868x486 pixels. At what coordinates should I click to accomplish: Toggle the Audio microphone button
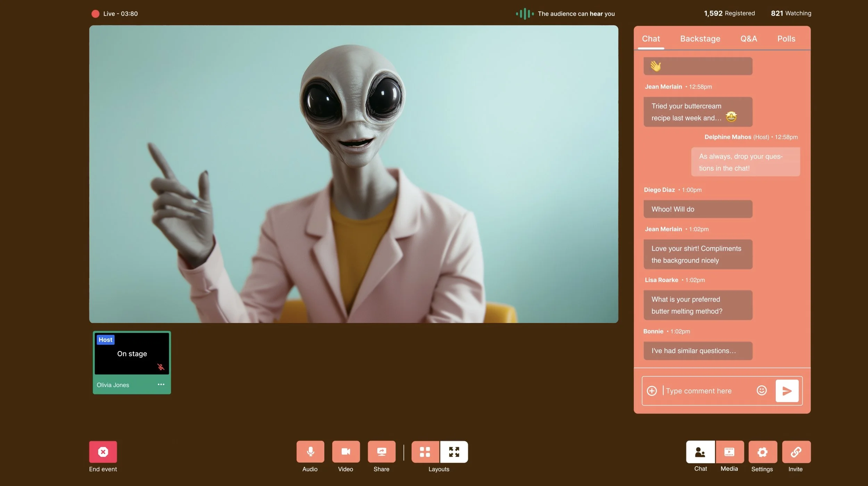click(x=310, y=452)
